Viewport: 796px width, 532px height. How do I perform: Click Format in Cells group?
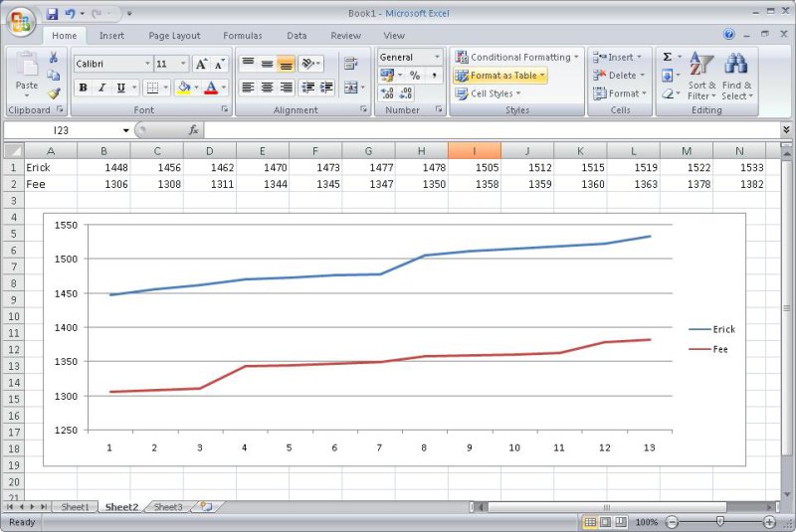point(620,93)
